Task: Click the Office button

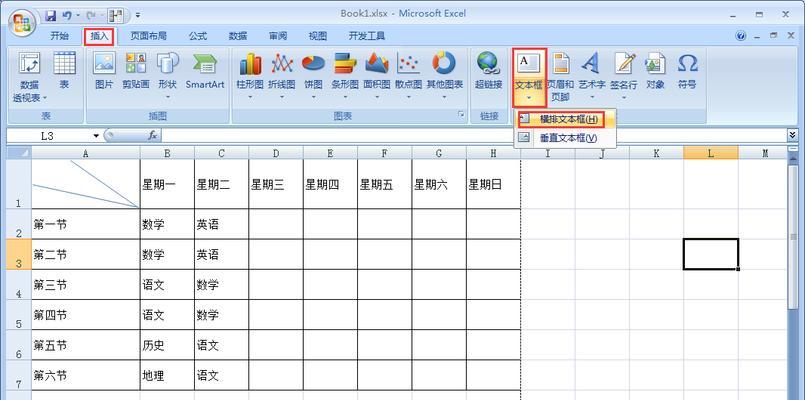Action: point(20,23)
